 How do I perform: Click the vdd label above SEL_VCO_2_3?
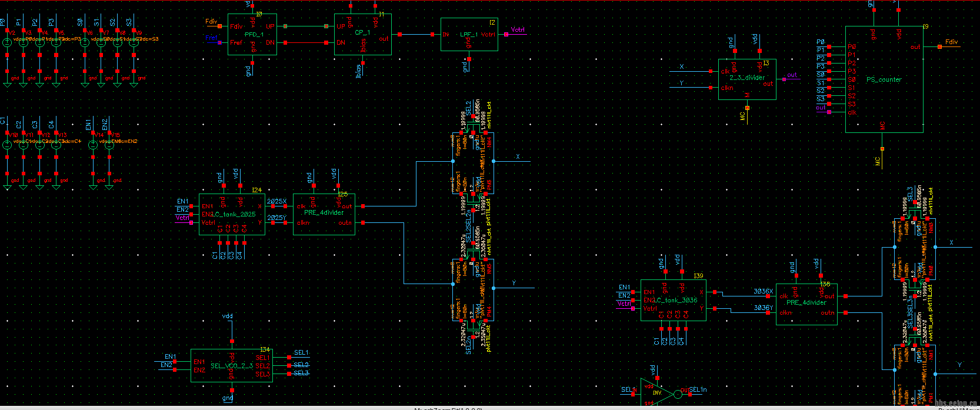tap(227, 316)
